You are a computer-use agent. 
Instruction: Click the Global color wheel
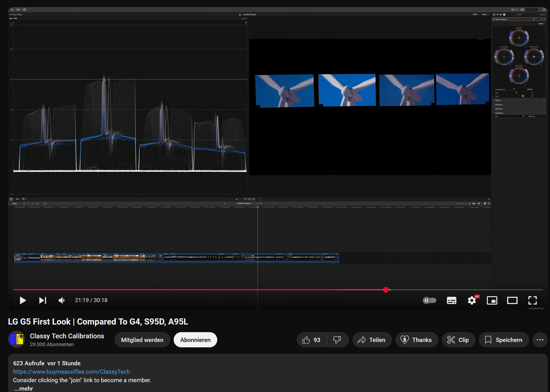click(x=519, y=38)
